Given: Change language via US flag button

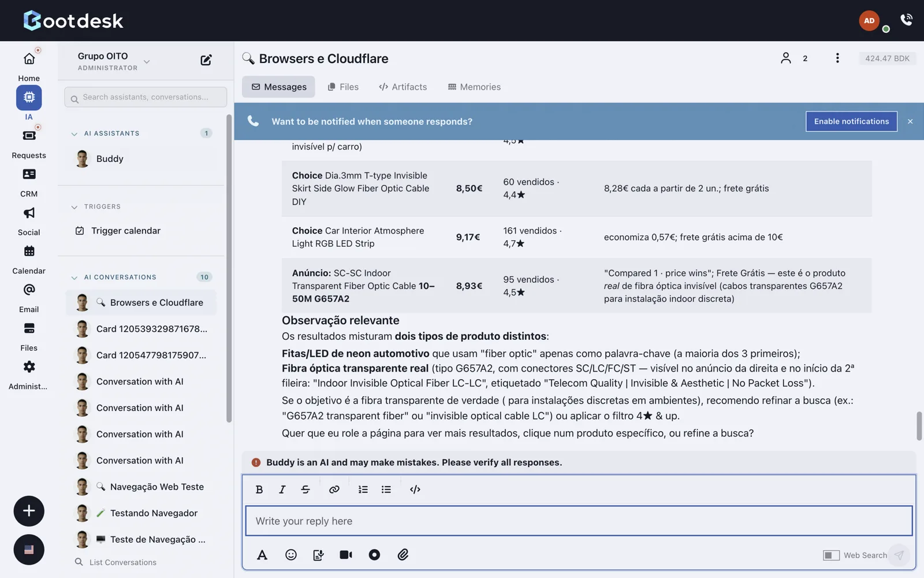Looking at the screenshot, I should pos(29,550).
